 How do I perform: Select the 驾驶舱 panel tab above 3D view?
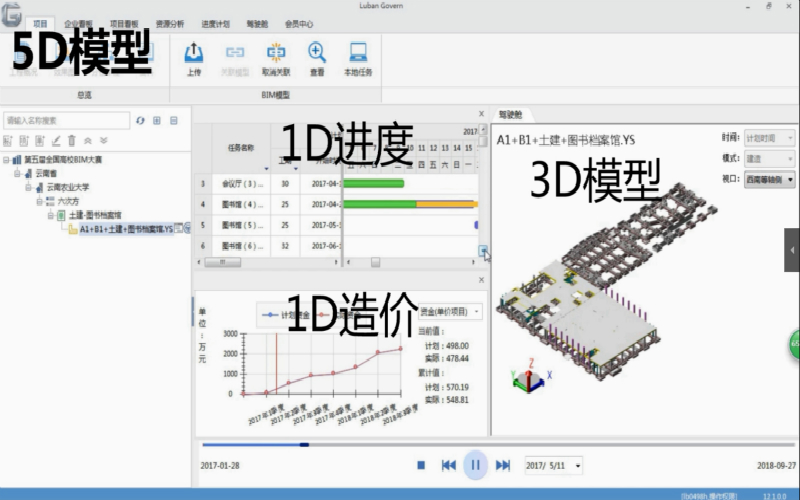(510, 115)
